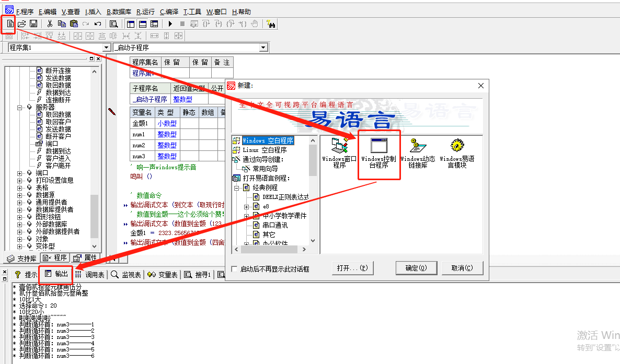620x364 pixels.
Task: Select Windows控制台程序 project icon
Action: pos(379,154)
